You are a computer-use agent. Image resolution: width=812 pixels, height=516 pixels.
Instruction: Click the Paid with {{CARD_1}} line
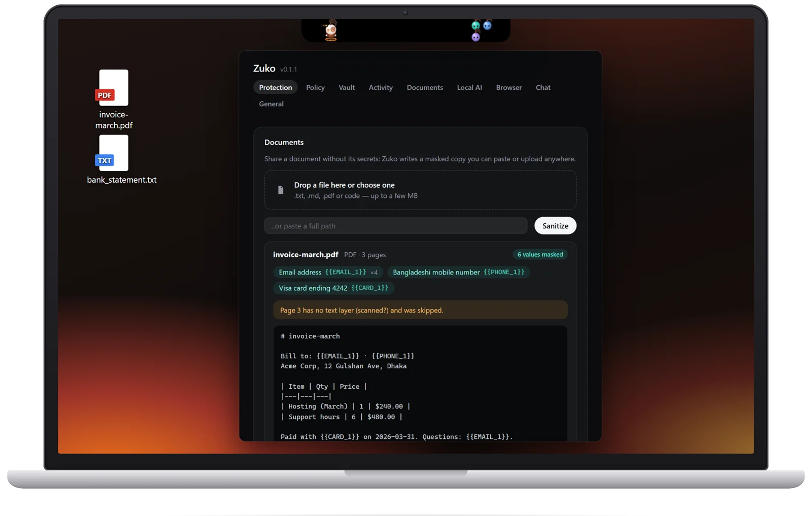pos(397,436)
